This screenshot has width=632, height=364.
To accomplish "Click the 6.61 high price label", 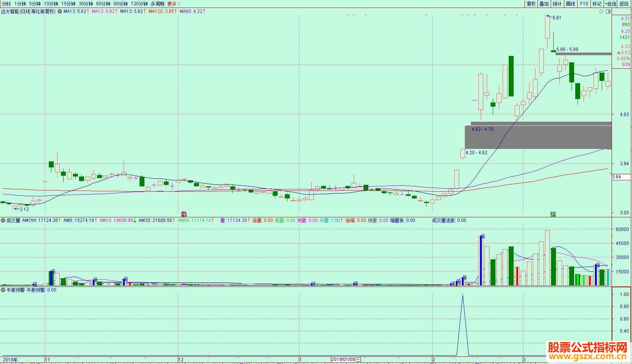I will [557, 18].
